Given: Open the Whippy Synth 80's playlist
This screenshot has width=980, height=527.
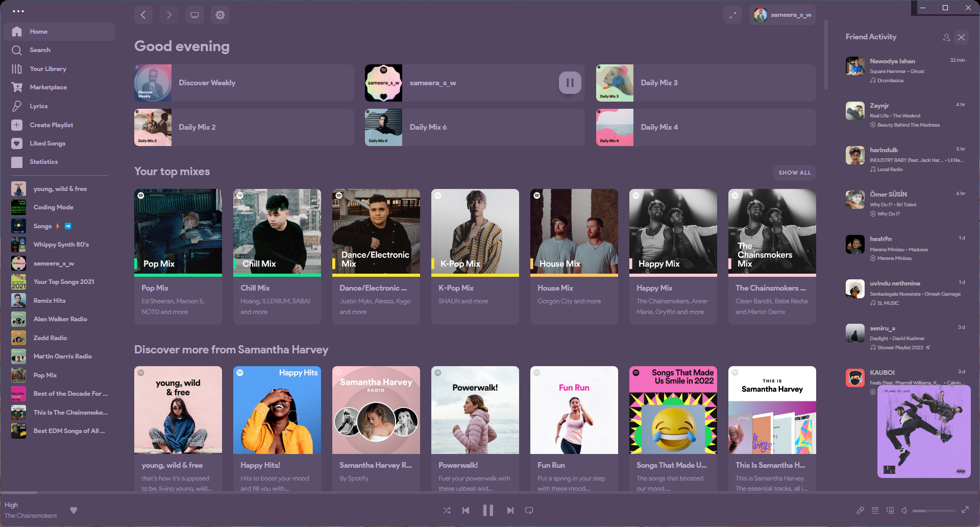Looking at the screenshot, I should pyautogui.click(x=59, y=245).
